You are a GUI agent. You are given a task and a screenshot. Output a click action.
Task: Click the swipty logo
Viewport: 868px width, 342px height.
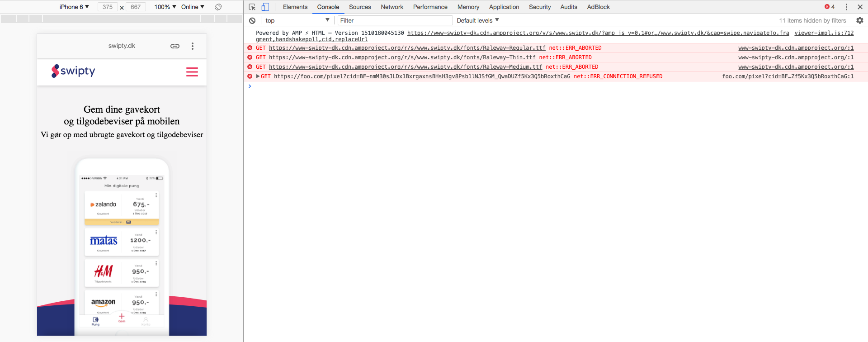[x=73, y=71]
